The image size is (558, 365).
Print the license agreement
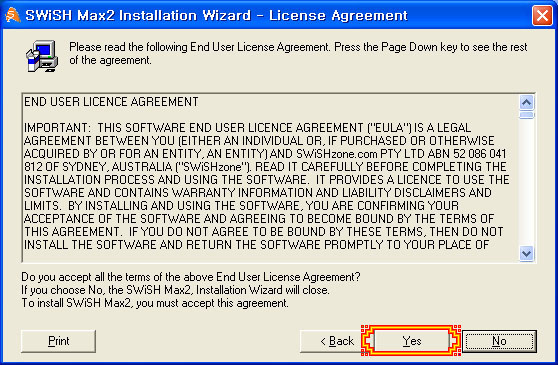[58, 341]
